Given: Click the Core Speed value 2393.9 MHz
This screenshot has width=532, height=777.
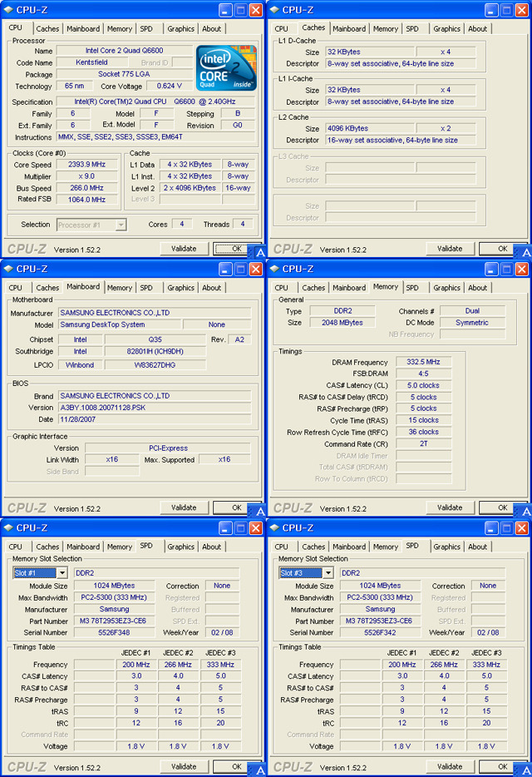Looking at the screenshot, I should 86,165.
